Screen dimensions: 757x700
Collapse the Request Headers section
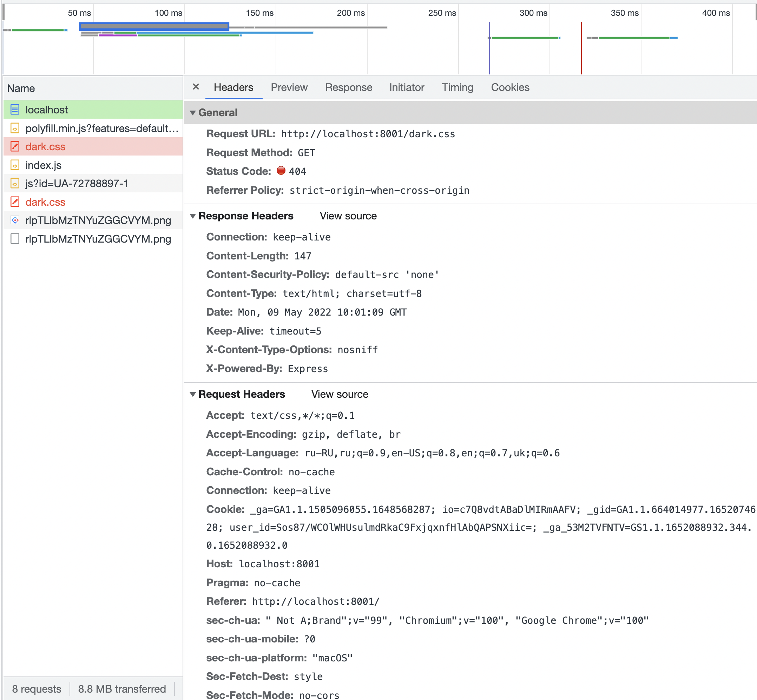(193, 394)
